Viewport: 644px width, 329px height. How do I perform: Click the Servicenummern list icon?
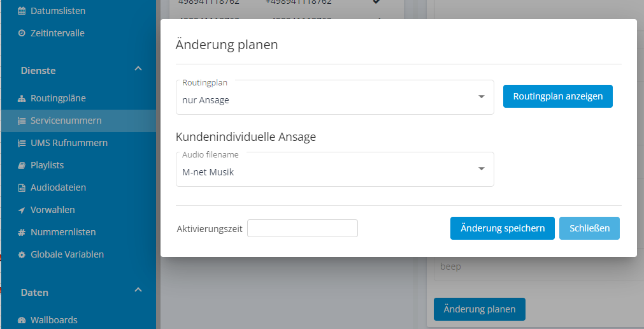[x=22, y=121]
